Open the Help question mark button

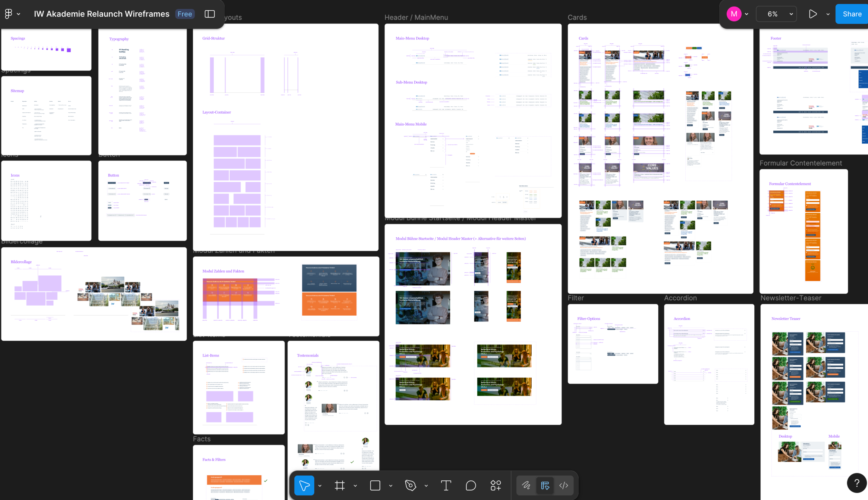click(x=857, y=483)
